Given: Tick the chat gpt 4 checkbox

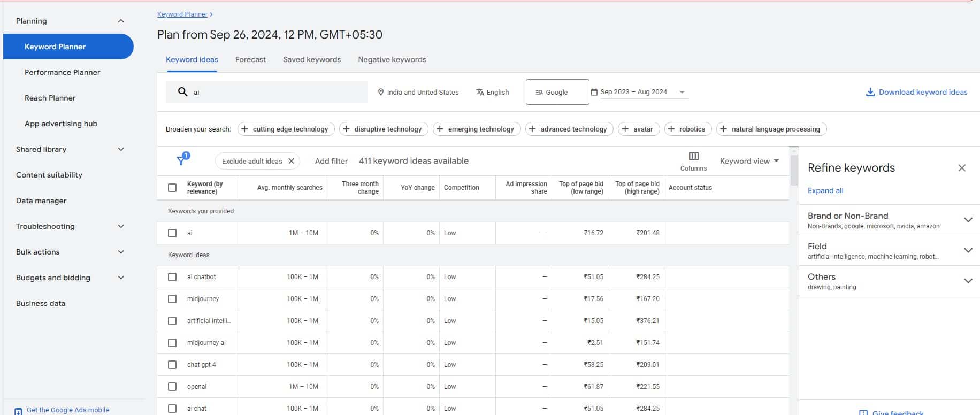Looking at the screenshot, I should 172,365.
